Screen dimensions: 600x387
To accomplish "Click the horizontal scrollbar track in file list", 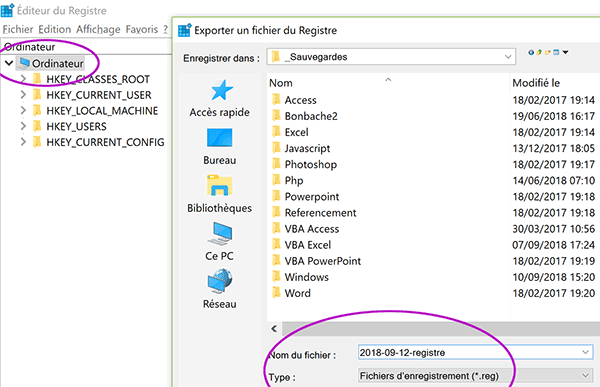I will pyautogui.click(x=440, y=328).
